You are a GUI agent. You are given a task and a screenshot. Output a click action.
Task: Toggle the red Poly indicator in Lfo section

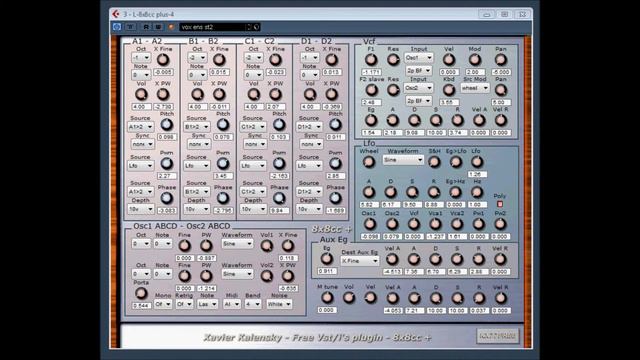[x=500, y=204]
